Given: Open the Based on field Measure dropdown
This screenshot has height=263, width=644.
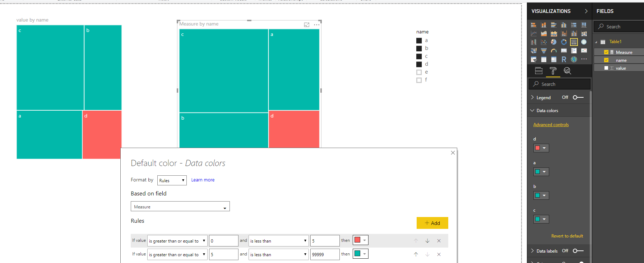Looking at the screenshot, I should click(180, 207).
